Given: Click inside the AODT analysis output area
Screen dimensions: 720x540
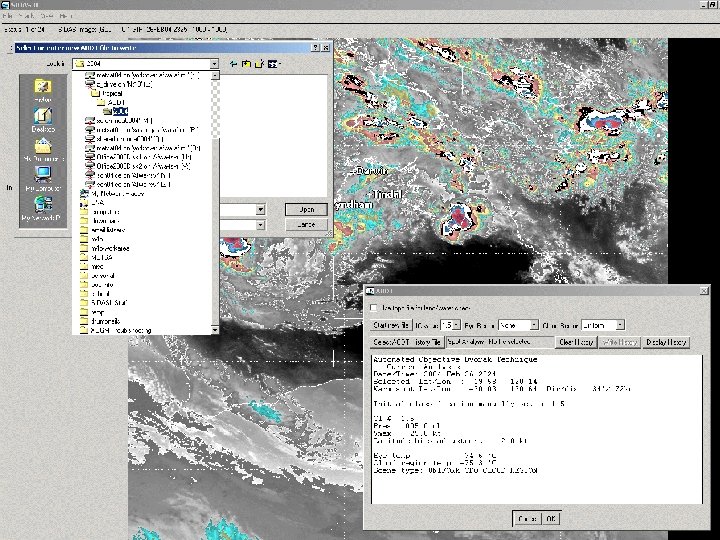Looking at the screenshot, I should pyautogui.click(x=536, y=429).
